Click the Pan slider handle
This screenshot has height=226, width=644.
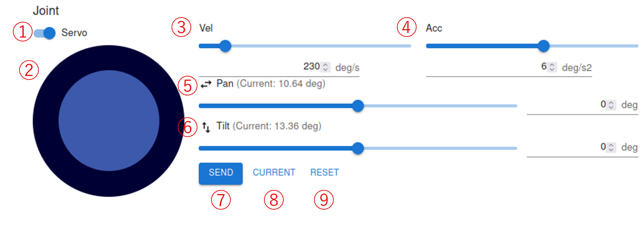tap(358, 106)
